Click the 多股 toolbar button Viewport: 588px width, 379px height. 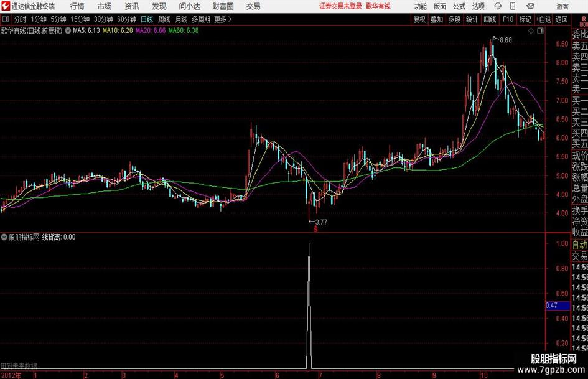(x=454, y=19)
